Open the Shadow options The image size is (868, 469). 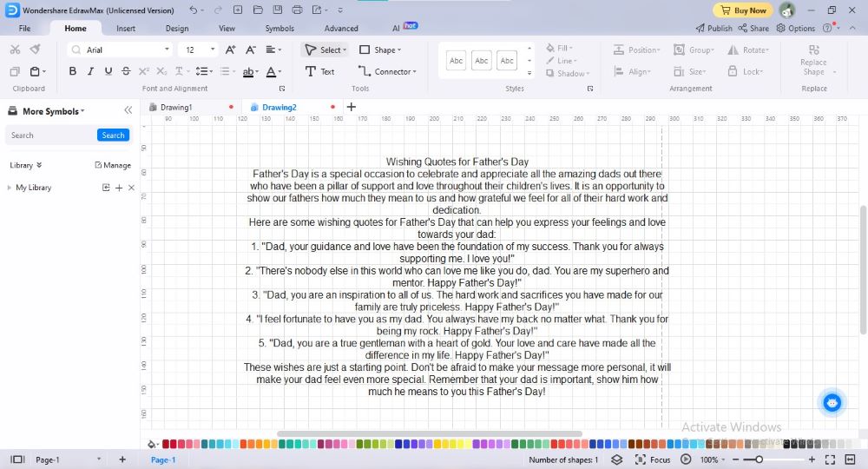coord(568,73)
